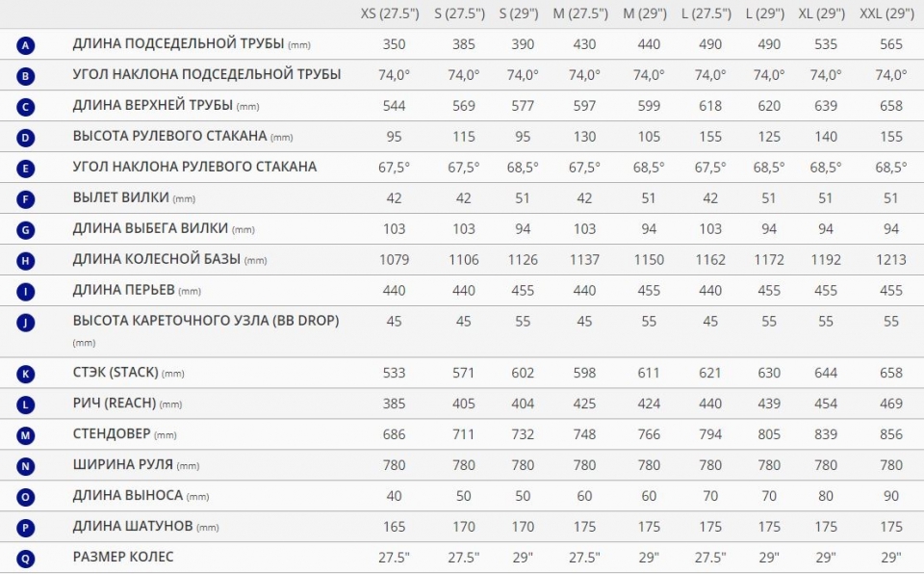Click the L icon next to РИЧ (REACH)
The image size is (924, 574).
point(25,404)
